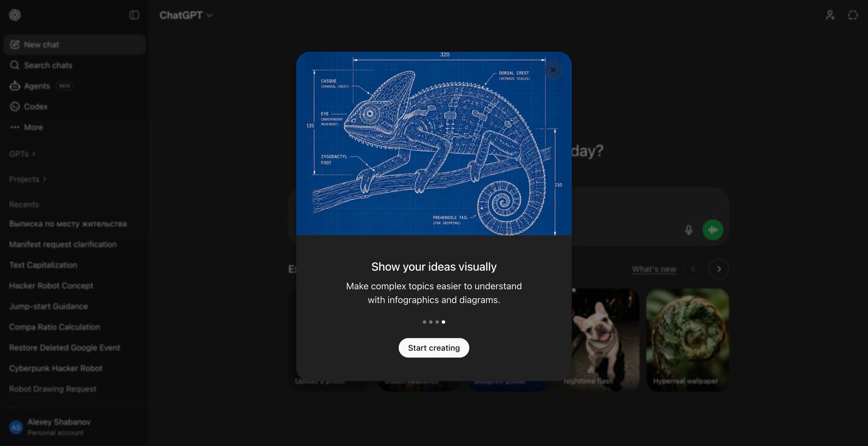
Task: Click the AS profile avatar
Action: tap(16, 427)
